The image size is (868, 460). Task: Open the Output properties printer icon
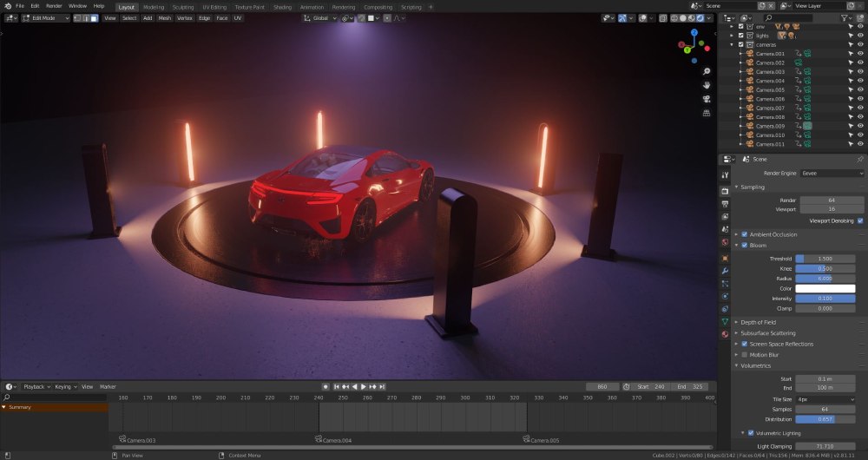(x=725, y=204)
